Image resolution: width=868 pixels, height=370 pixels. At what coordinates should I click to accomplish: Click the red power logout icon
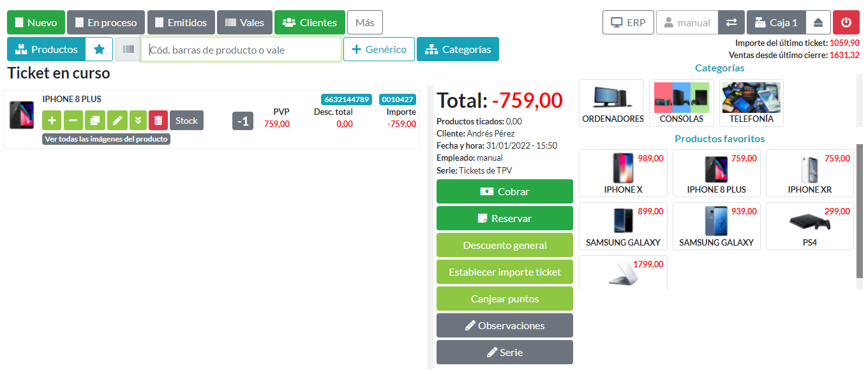pos(846,22)
